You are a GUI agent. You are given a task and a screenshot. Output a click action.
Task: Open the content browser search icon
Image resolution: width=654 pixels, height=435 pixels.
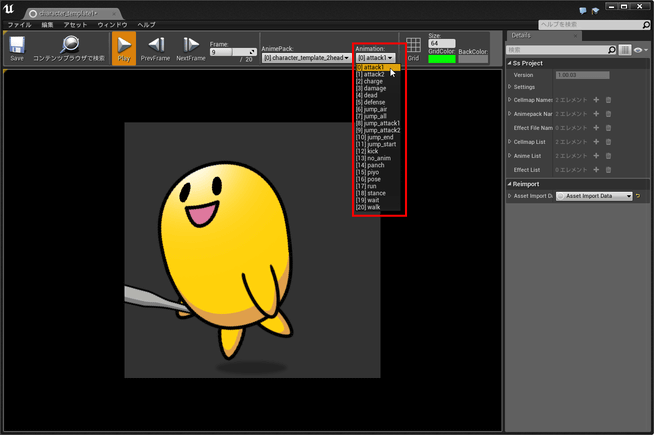69,48
